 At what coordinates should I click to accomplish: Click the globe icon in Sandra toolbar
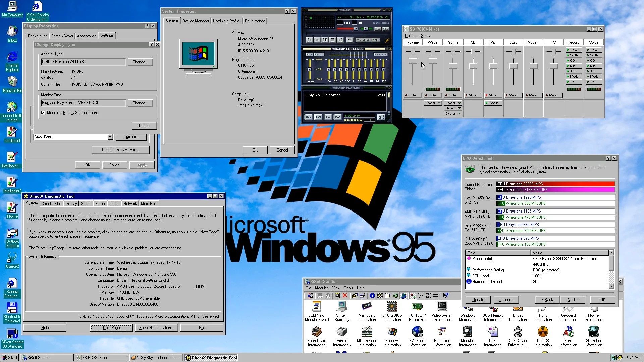click(403, 295)
